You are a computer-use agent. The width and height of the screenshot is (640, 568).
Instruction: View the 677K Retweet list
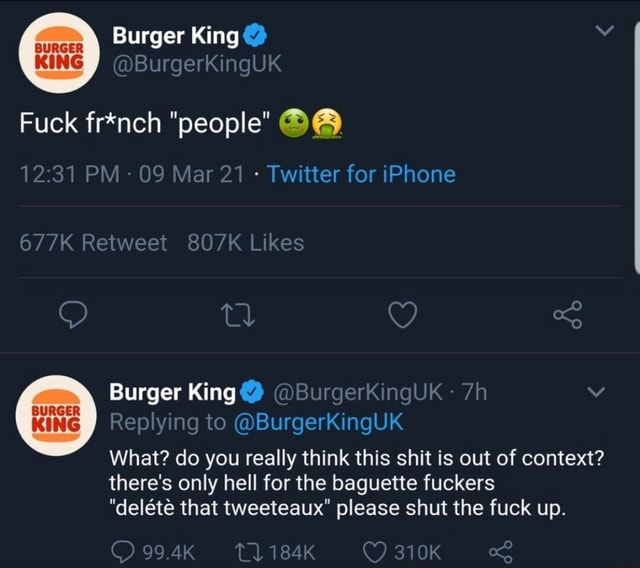(93, 242)
